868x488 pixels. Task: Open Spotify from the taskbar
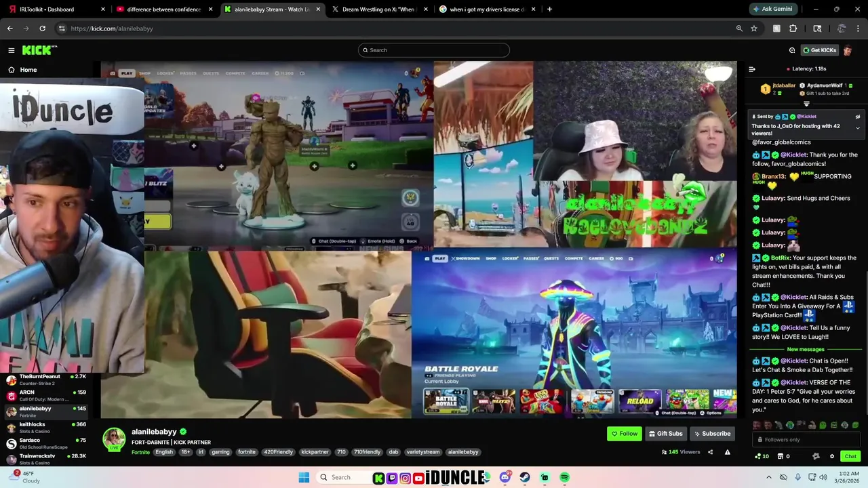point(564,477)
